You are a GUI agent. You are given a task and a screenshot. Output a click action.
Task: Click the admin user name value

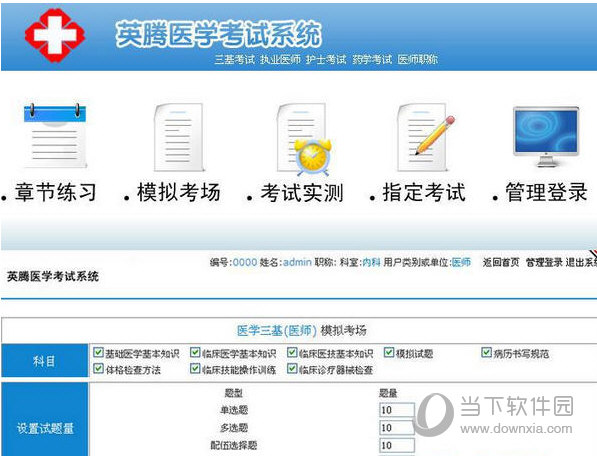(x=297, y=262)
